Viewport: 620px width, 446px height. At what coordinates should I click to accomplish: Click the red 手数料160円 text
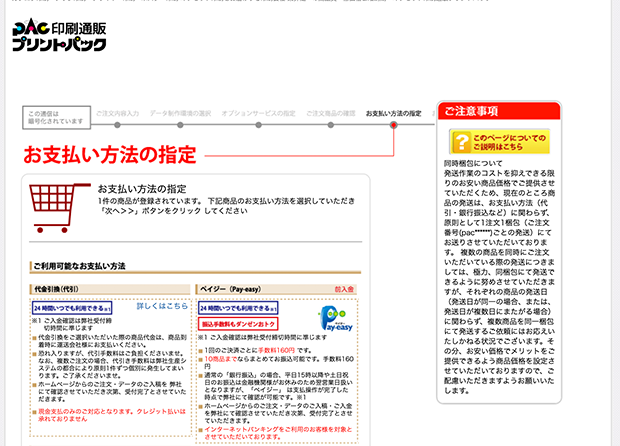276,350
